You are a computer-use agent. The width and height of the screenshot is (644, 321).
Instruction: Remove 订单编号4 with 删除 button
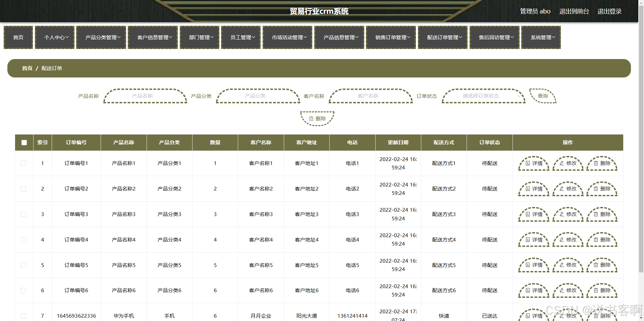(x=602, y=240)
